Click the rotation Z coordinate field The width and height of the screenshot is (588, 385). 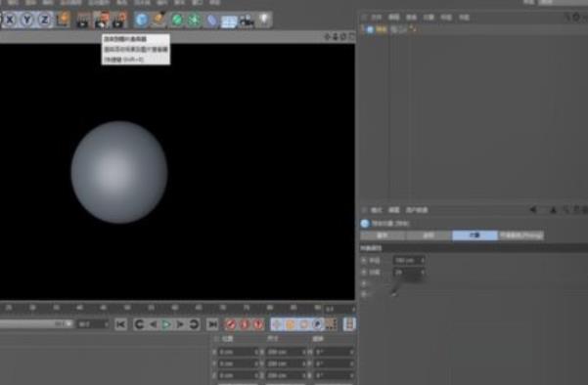[334, 375]
